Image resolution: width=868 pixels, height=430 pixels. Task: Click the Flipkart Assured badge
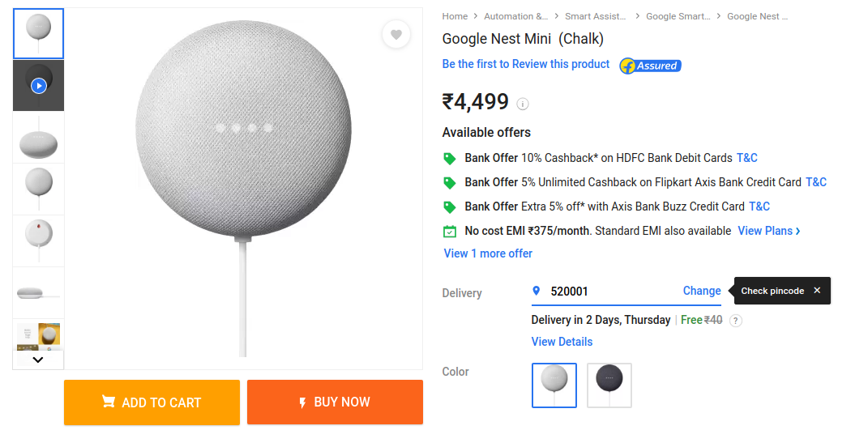point(650,66)
